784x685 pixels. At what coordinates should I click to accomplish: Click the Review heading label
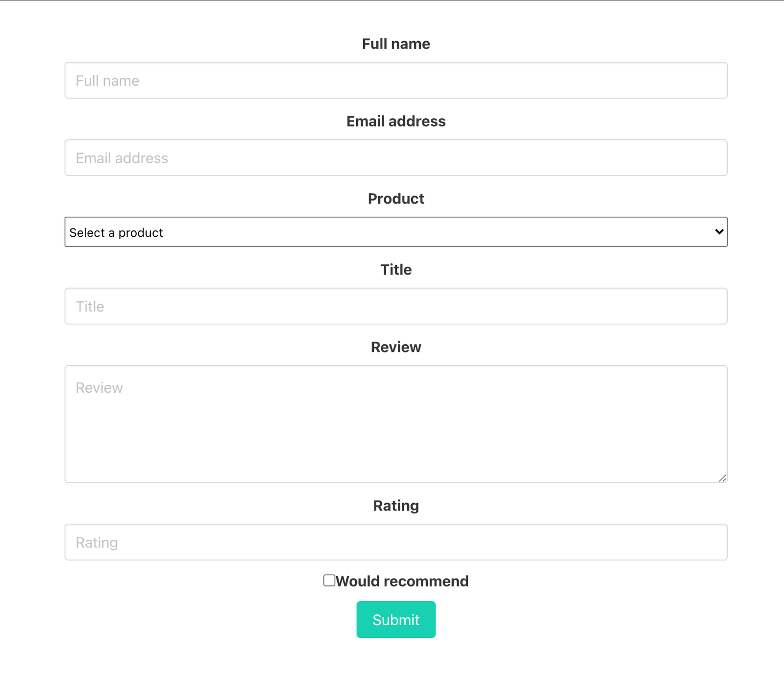395,347
